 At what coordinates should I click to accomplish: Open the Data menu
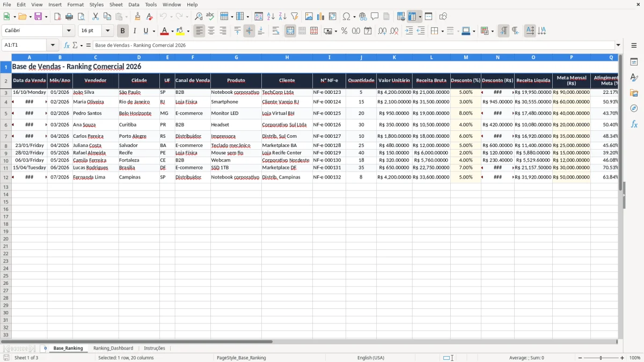click(134, 4)
